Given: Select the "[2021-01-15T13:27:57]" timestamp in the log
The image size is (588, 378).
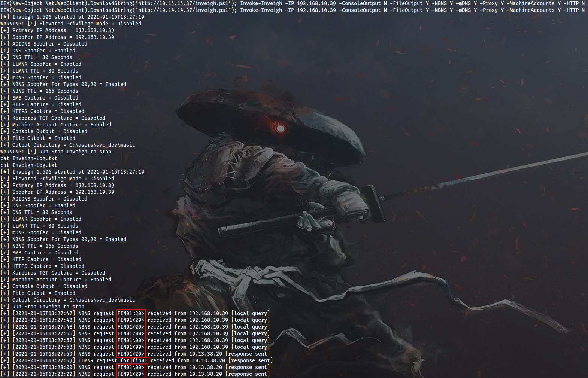Looking at the screenshot, I should pyautogui.click(x=44, y=340).
